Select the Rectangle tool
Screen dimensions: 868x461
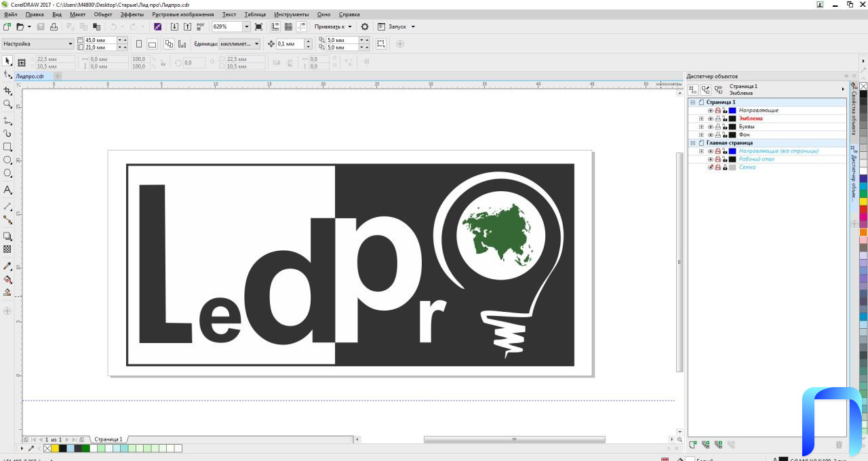click(7, 147)
